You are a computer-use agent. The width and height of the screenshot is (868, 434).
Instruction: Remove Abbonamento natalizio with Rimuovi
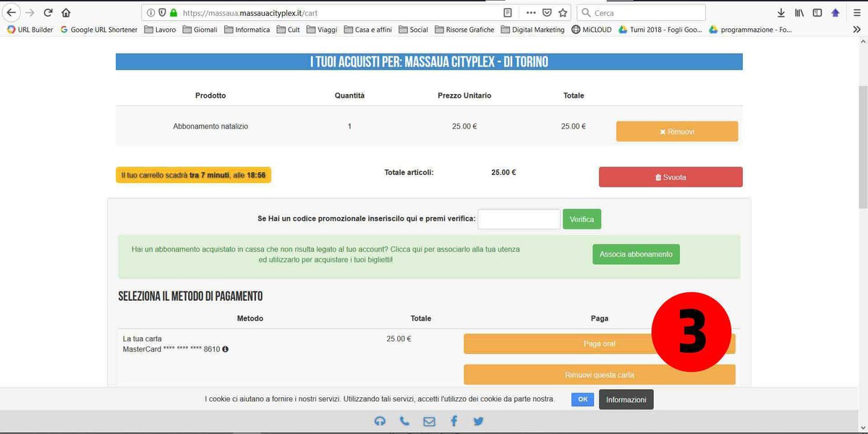(677, 132)
